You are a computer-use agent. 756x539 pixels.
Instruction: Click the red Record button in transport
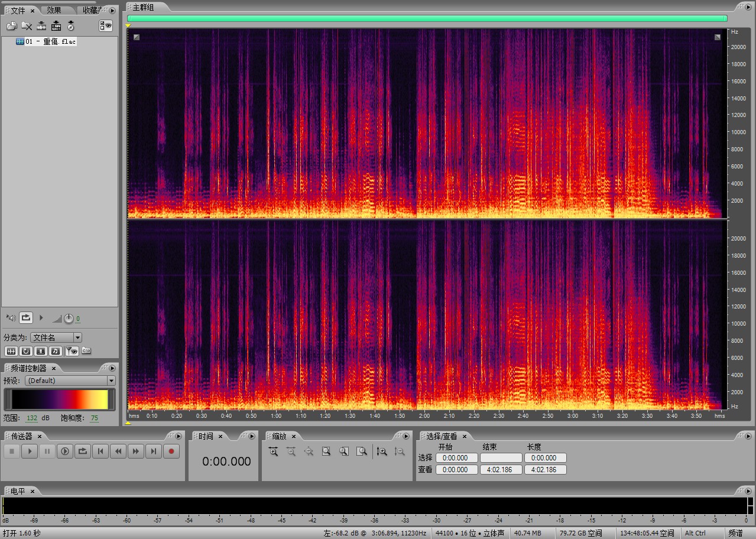coord(171,452)
